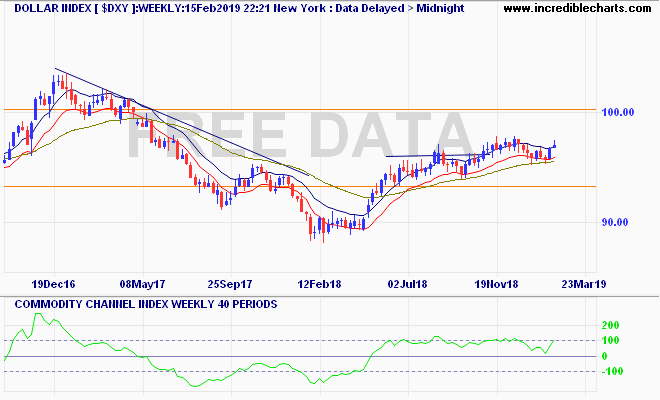Click the Commodity Channel Index panel title

point(141,303)
